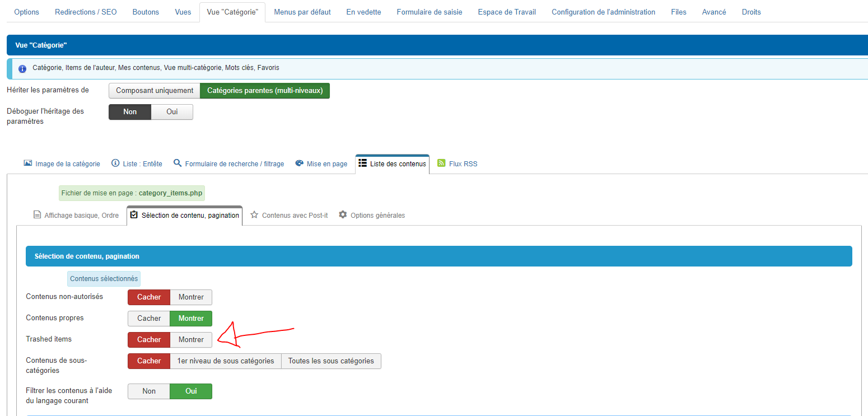This screenshot has width=868, height=416.
Task: Click the list icon beside Liste des contenus
Action: coord(363,163)
